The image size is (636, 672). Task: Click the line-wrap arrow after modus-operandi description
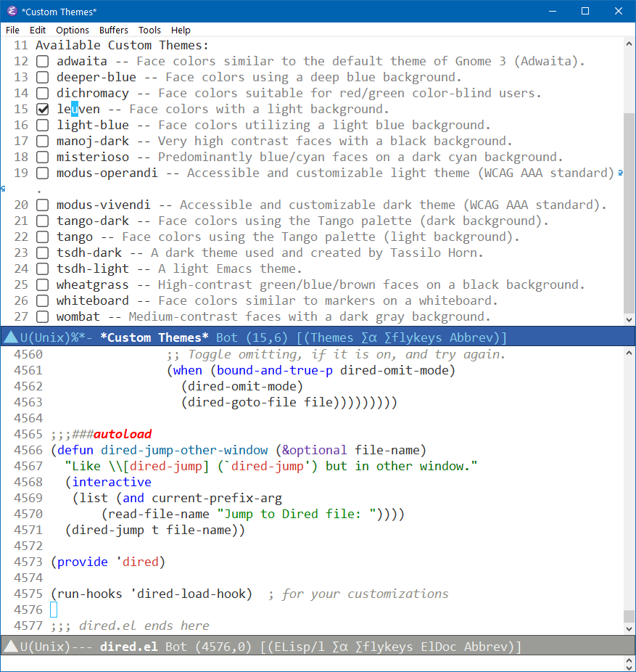pyautogui.click(x=621, y=173)
